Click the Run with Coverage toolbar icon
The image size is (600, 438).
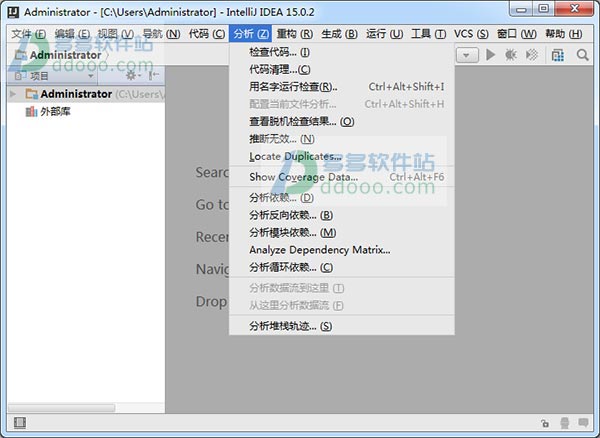[x=532, y=55]
